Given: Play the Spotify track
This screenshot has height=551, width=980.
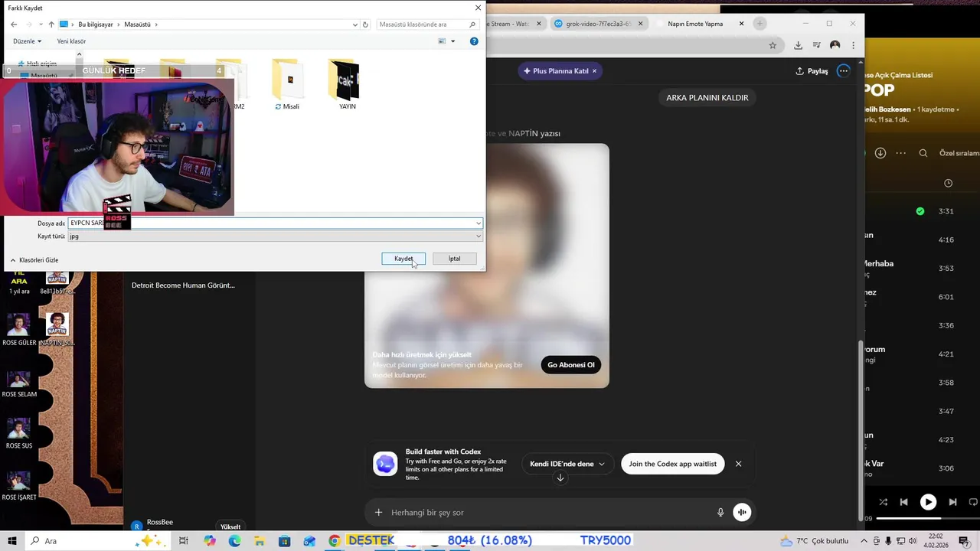Looking at the screenshot, I should pos(928,502).
